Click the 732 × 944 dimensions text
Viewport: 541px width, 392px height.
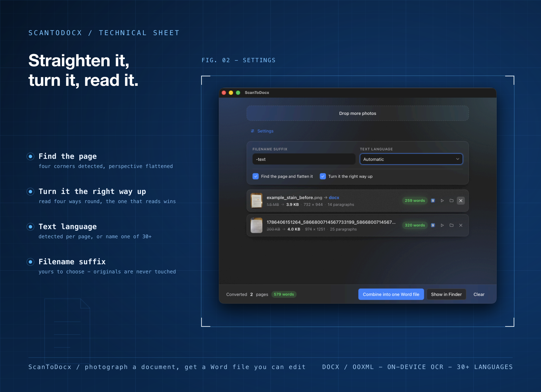pos(313,205)
